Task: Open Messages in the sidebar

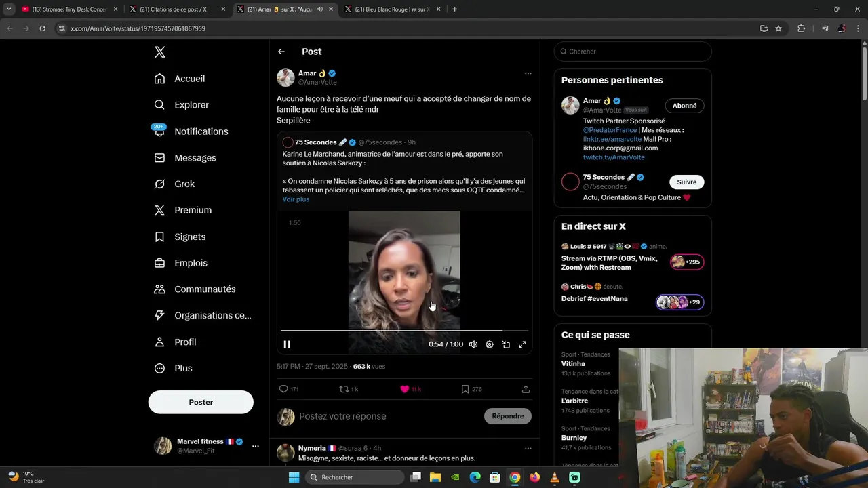Action: point(185,158)
